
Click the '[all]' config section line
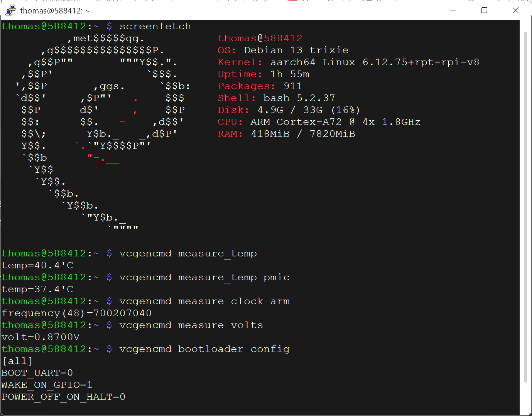17,361
